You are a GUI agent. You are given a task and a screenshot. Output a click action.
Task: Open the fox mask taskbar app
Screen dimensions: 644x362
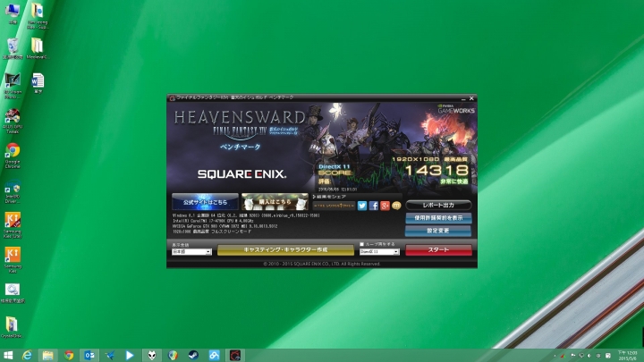(151, 356)
